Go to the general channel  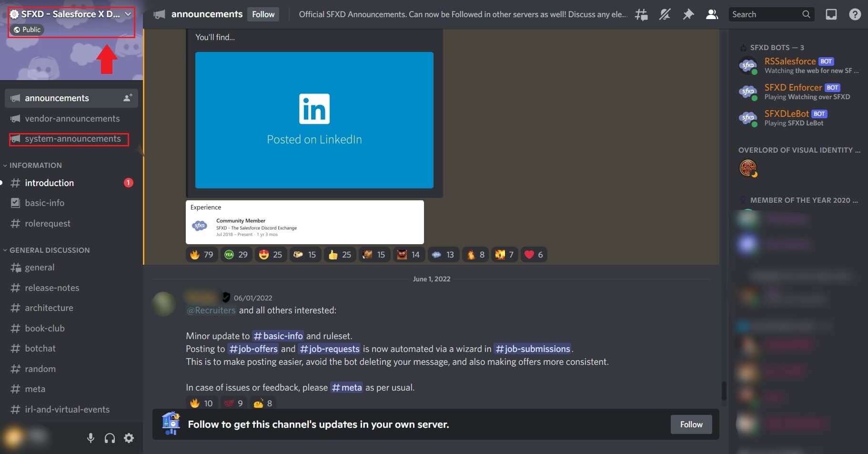71,268
